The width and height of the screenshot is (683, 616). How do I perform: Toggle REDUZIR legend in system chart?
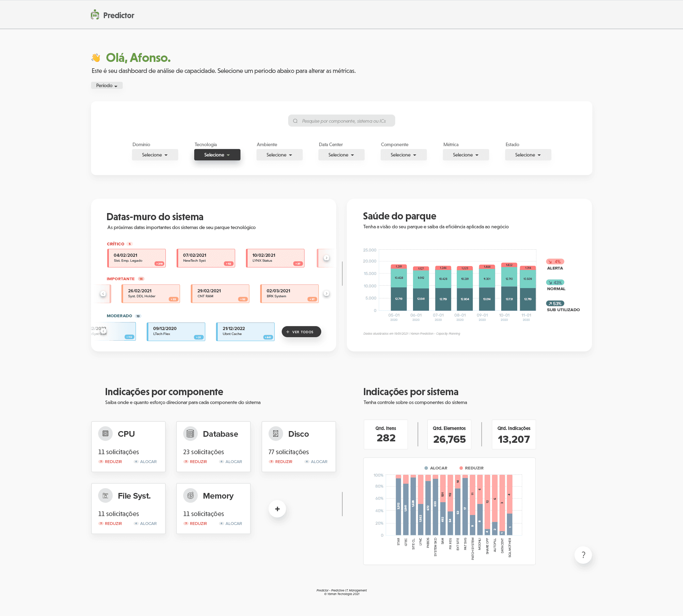(x=472, y=468)
